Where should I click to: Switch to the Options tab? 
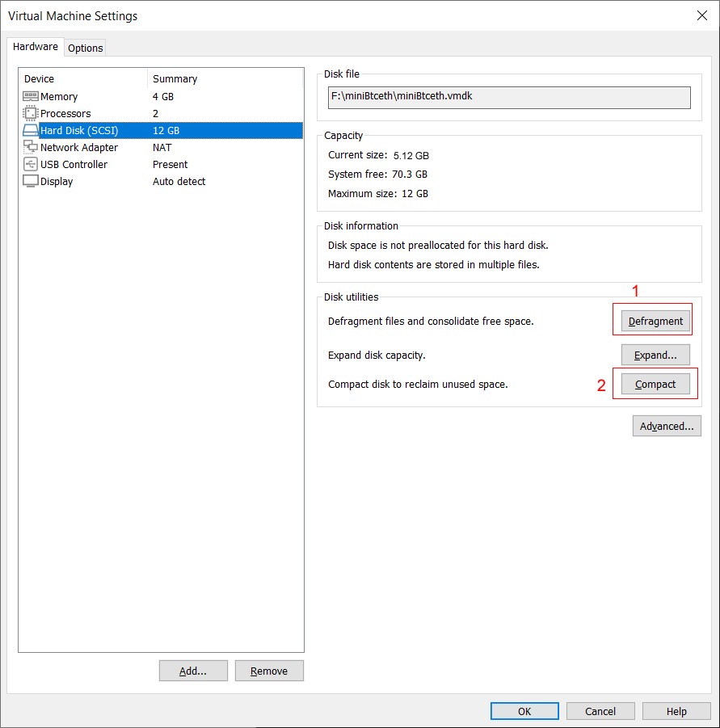tap(85, 48)
